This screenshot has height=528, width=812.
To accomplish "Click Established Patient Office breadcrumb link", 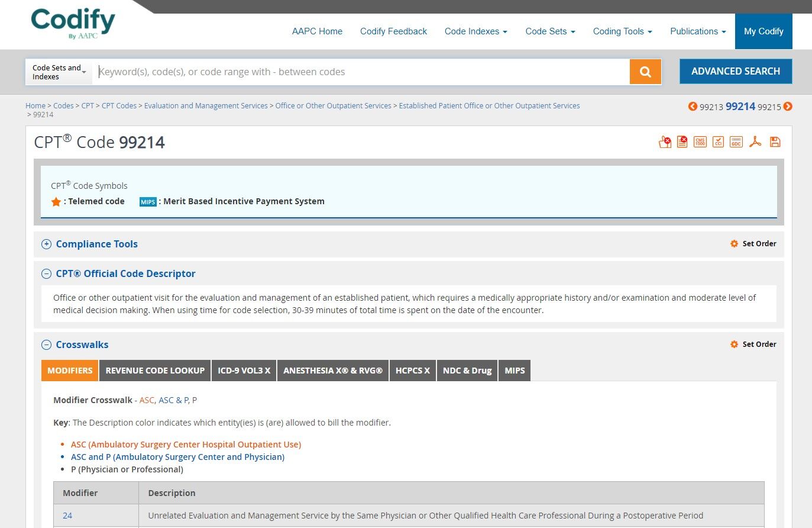I will coord(489,105).
